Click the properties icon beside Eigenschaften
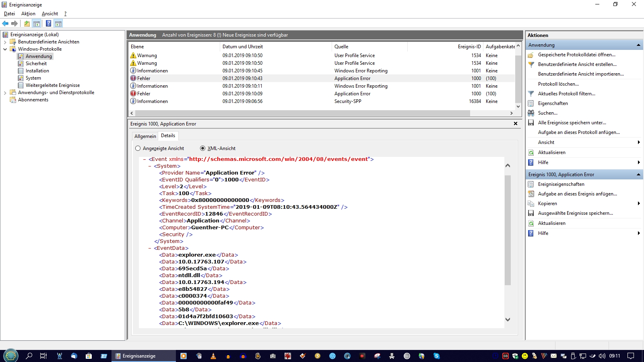 [531, 103]
